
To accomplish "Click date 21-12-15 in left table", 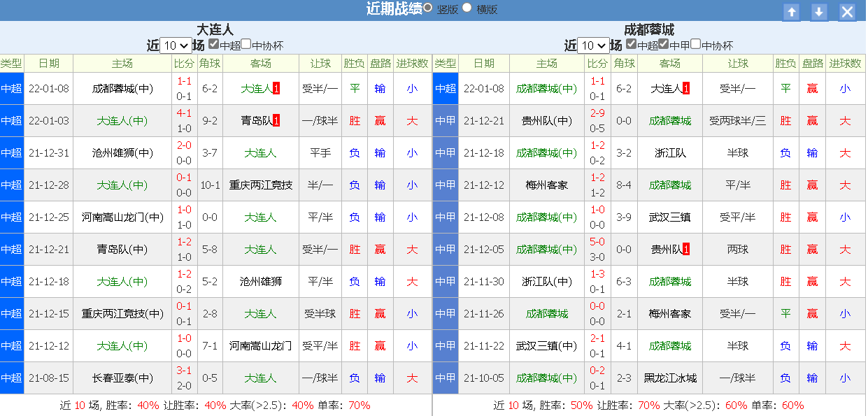I will coord(49,314).
